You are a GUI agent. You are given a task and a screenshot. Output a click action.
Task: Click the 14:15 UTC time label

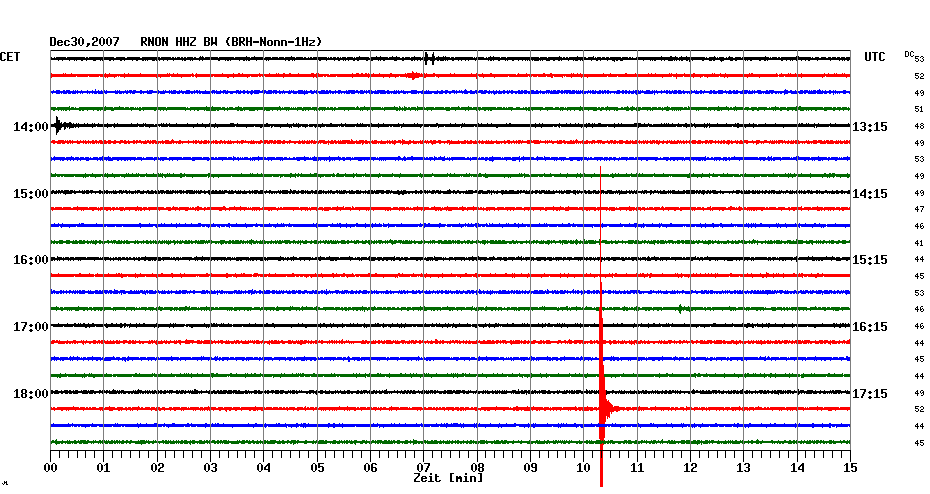click(870, 194)
